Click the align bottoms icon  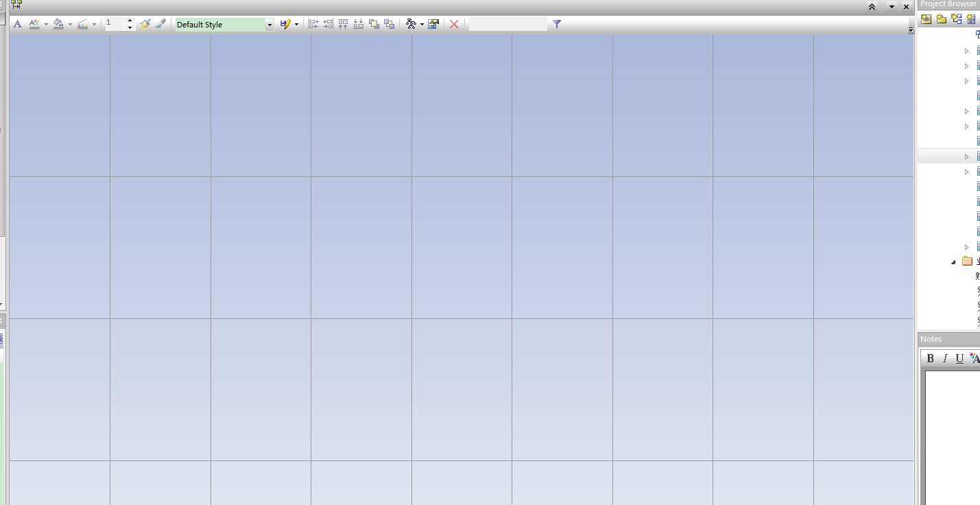click(359, 24)
